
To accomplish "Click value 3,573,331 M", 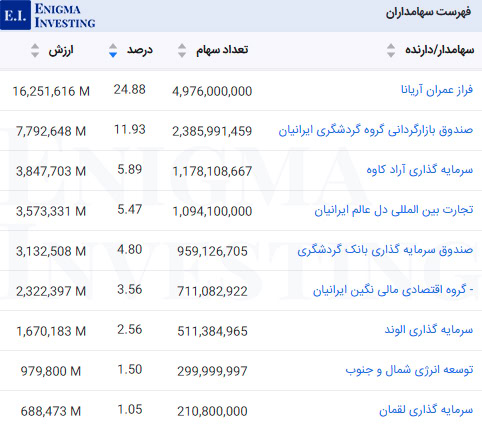I will point(51,211).
